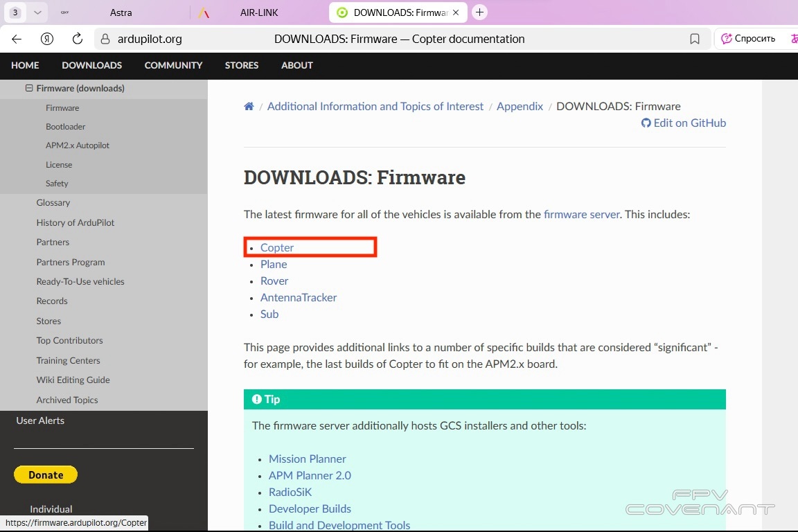Open the Firmware sidebar entry

62,108
